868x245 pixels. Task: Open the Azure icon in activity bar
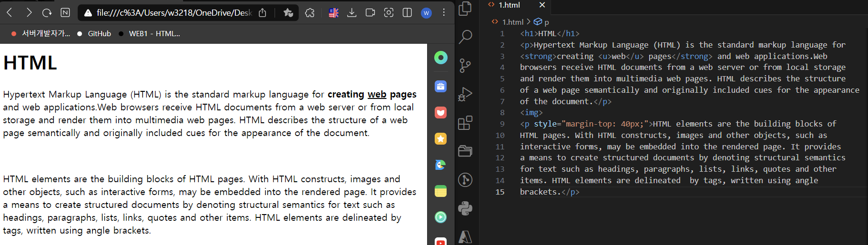(465, 236)
